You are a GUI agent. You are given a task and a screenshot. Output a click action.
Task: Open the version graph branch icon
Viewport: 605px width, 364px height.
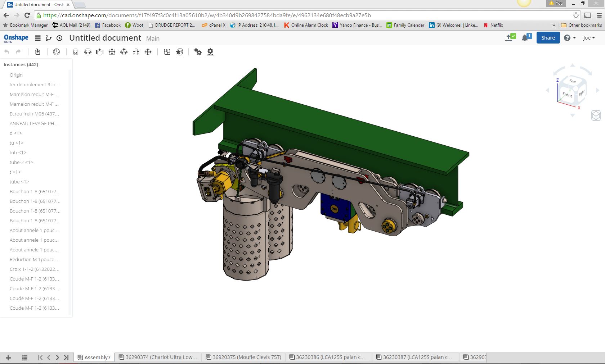(x=49, y=38)
